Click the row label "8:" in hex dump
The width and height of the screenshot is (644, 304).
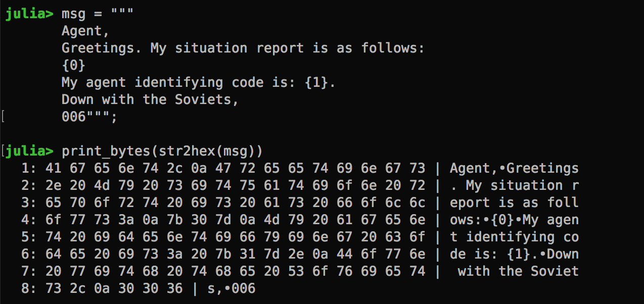pos(29,288)
